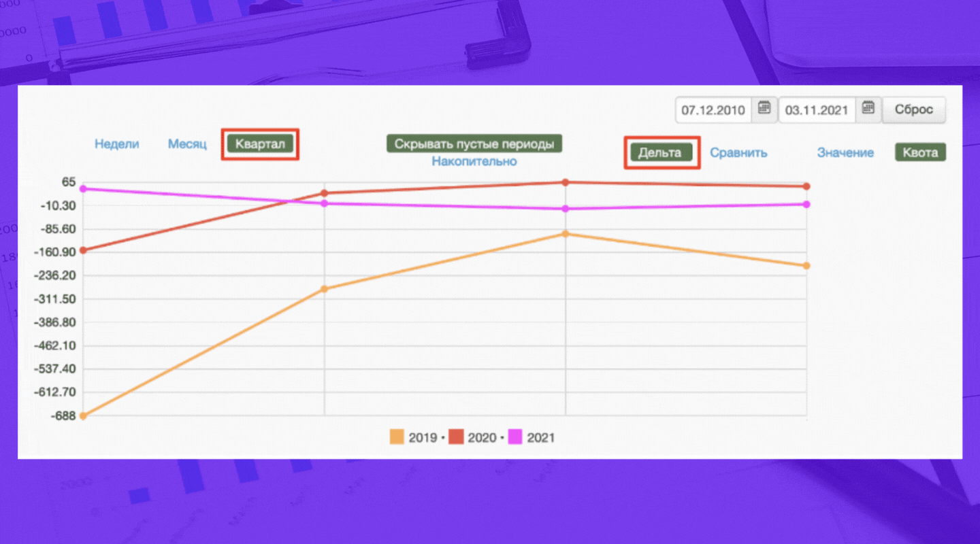Click the y-axis label 65
Image resolution: width=980 pixels, height=544 pixels.
67,182
